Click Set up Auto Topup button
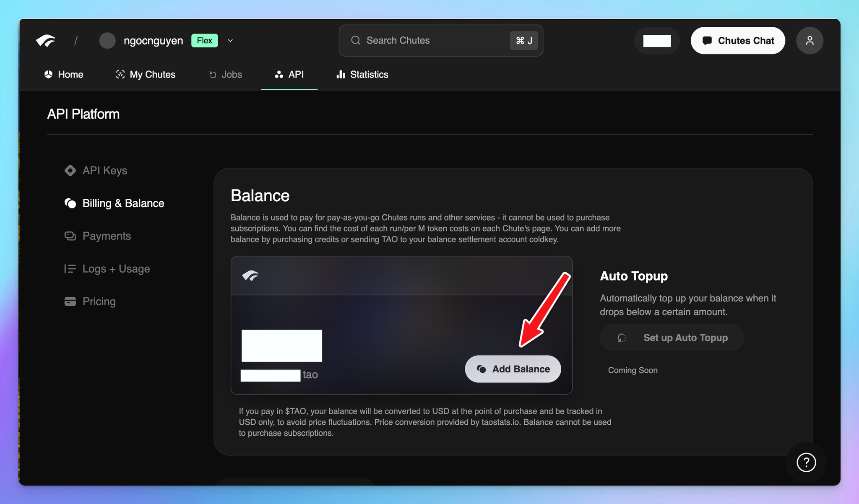This screenshot has width=859, height=504. pos(672,338)
